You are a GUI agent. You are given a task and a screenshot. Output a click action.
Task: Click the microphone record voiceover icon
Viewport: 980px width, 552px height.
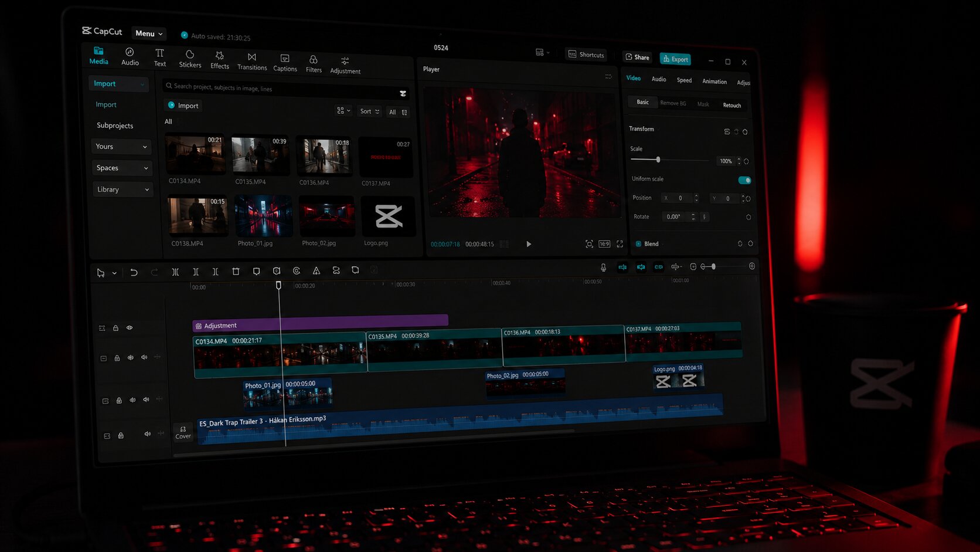click(x=603, y=267)
